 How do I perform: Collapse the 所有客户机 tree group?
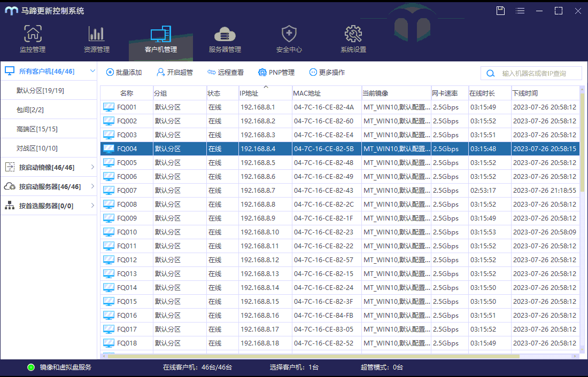[92, 71]
